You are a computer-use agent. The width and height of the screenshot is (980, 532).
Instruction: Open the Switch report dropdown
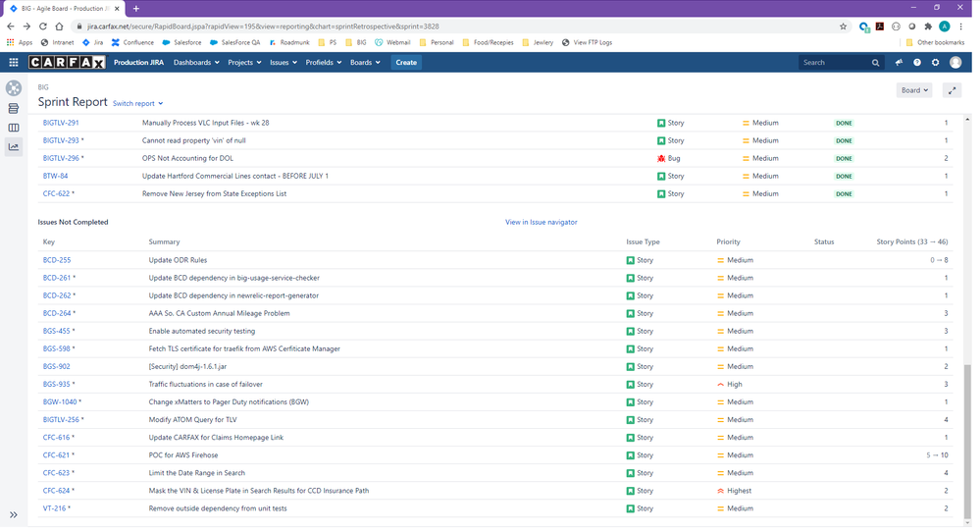click(x=137, y=104)
